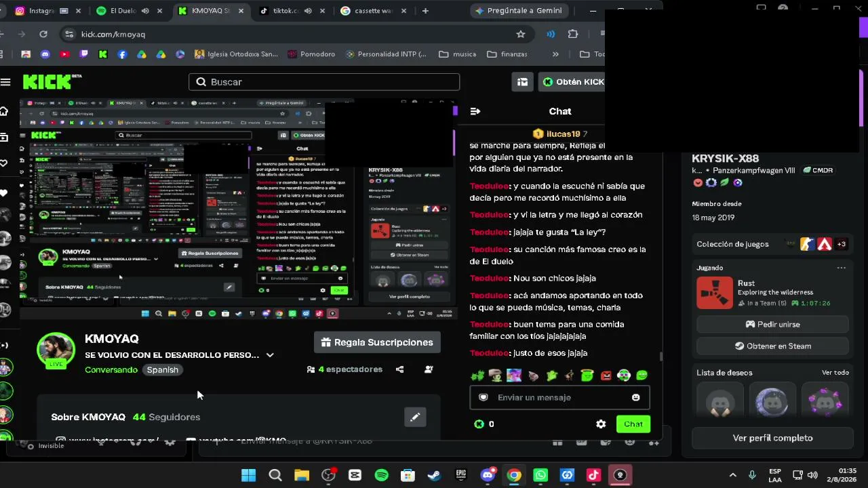Expand hidden system tray icons
This screenshot has height=488, width=868.
pyautogui.click(x=732, y=475)
